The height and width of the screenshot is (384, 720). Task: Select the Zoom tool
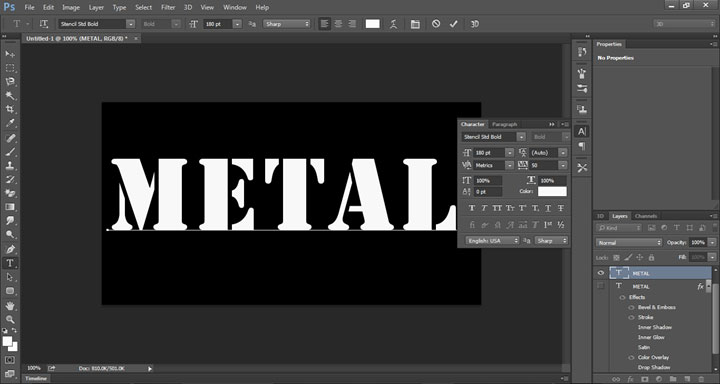(10, 319)
